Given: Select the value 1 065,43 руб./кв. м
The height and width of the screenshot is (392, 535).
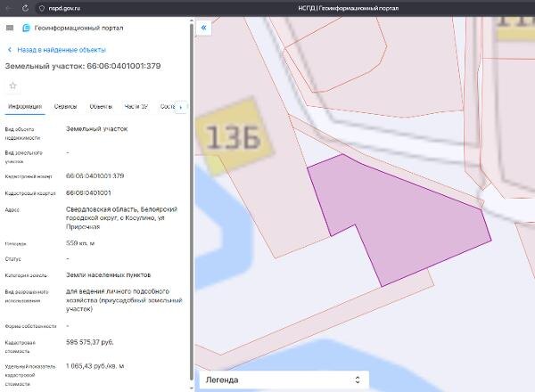Looking at the screenshot, I should coord(95,366).
